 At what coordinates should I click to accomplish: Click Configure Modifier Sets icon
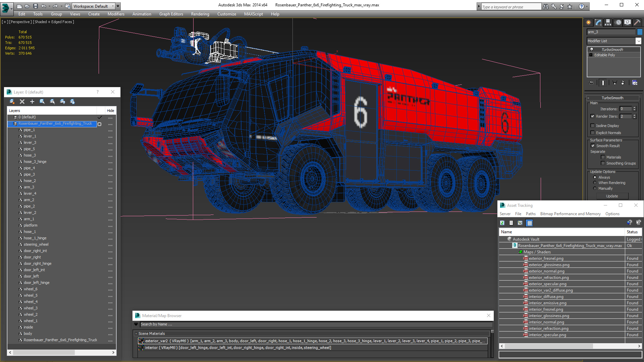(635, 82)
